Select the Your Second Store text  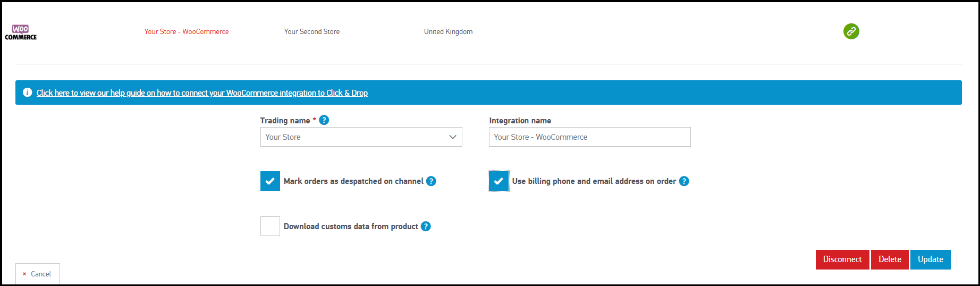(x=312, y=32)
